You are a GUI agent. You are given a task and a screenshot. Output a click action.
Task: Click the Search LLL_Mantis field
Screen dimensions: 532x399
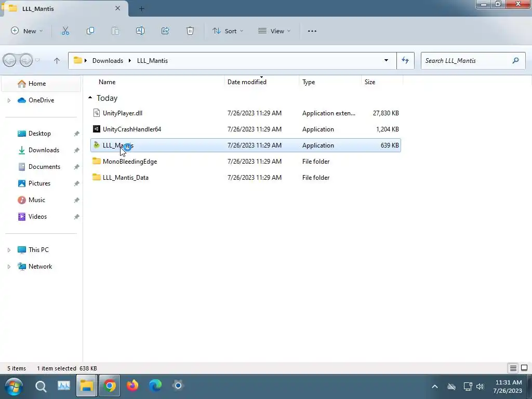473,60
